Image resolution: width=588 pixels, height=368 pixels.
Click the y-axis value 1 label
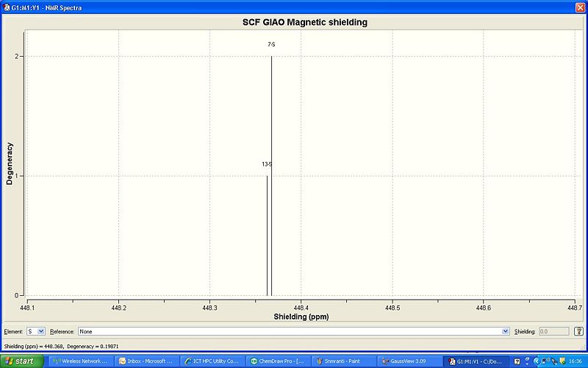pyautogui.click(x=16, y=176)
